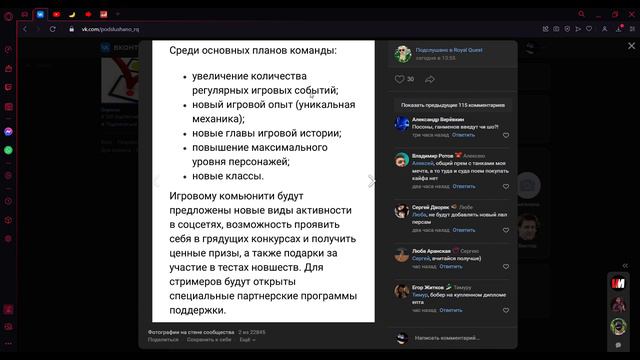The width and height of the screenshot is (640, 360).
Task: Like Сергей Дворяк's comment
Action: (506, 230)
